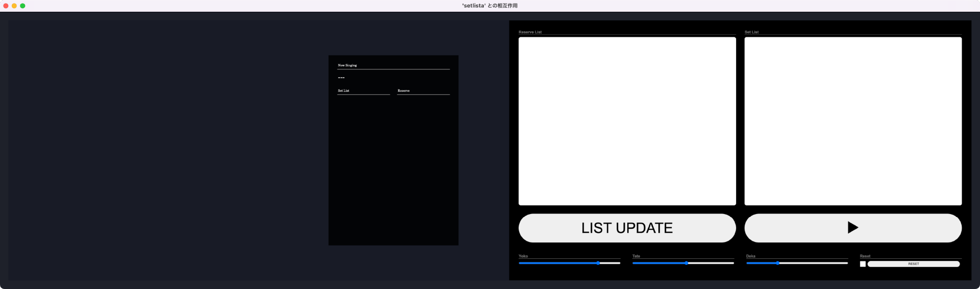The image size is (980, 289).
Task: Click the Yoko label above slider
Action: (523, 256)
